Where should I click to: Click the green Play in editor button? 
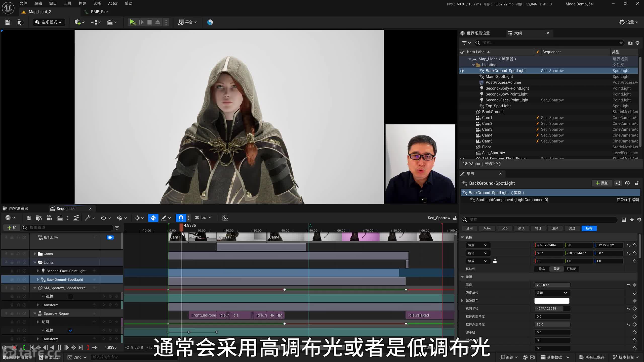132,22
